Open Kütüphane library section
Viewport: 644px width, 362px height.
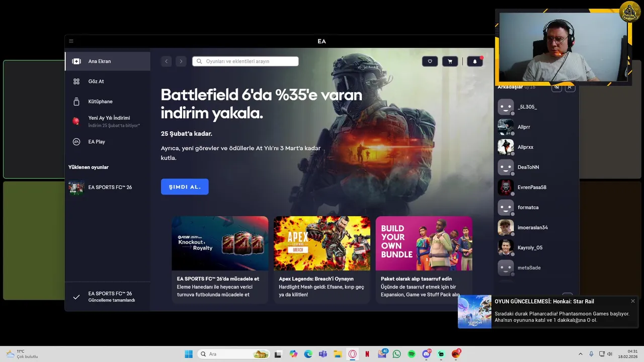(x=108, y=102)
